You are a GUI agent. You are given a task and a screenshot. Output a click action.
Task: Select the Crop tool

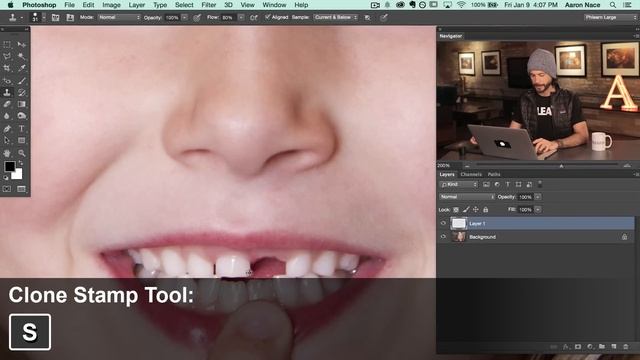7,68
